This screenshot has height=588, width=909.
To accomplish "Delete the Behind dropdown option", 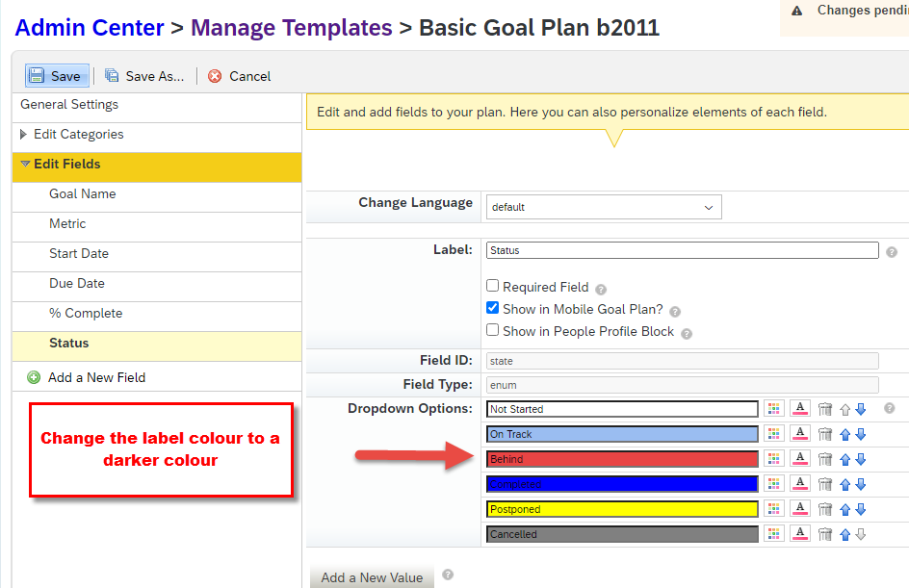I will (825, 459).
